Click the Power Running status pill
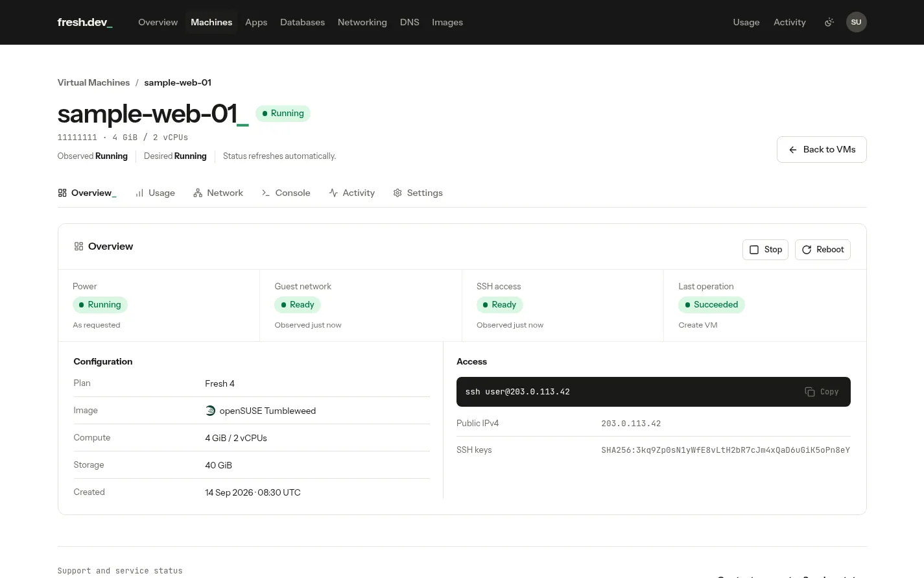Screen dimensions: 924x578 (100, 305)
